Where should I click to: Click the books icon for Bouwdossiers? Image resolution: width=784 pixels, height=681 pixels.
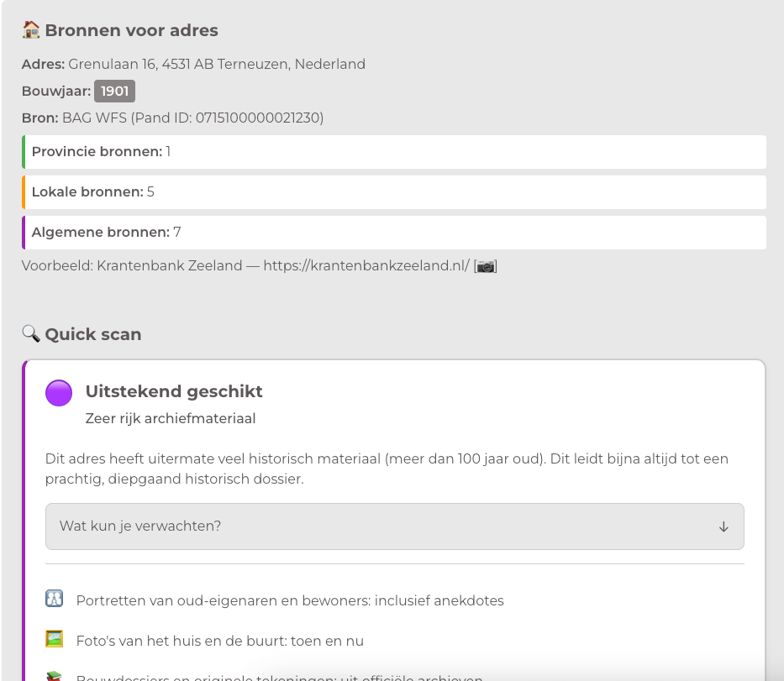tap(55, 677)
